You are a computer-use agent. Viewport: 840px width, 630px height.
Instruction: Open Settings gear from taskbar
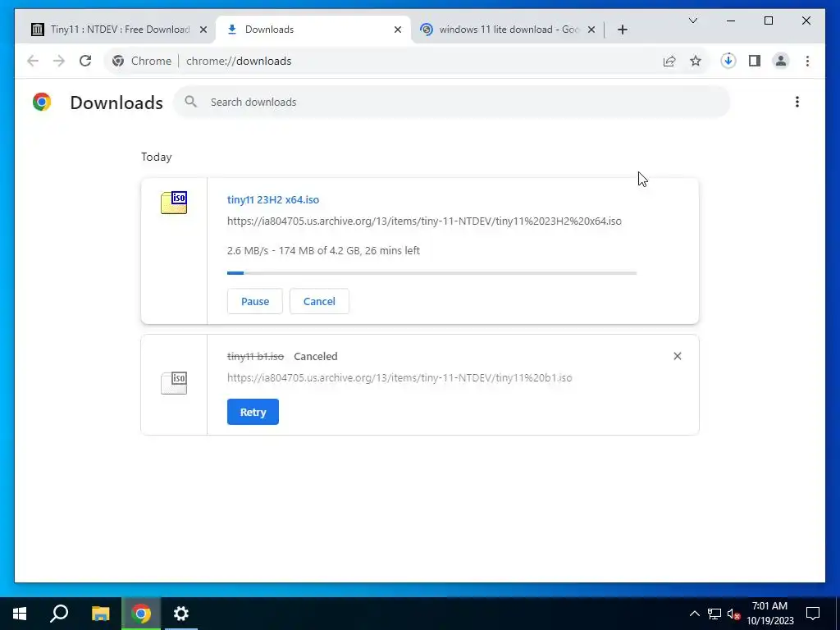[181, 614]
